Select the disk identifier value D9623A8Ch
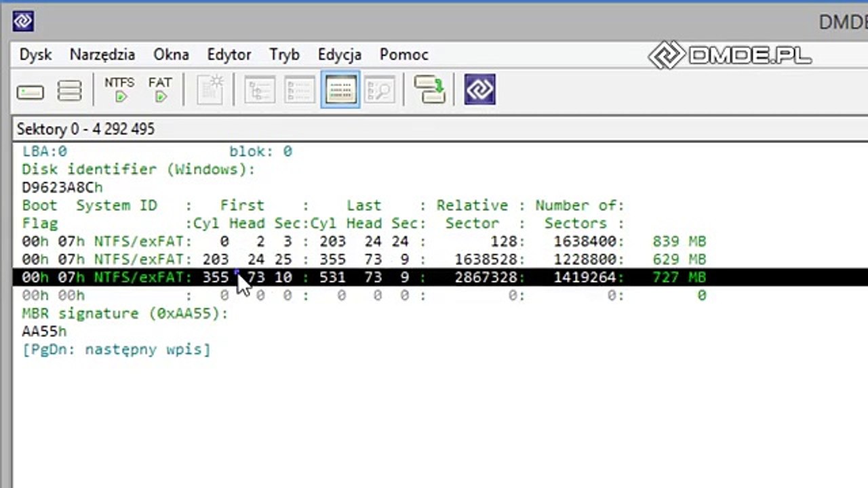This screenshot has width=868, height=488. tap(62, 187)
